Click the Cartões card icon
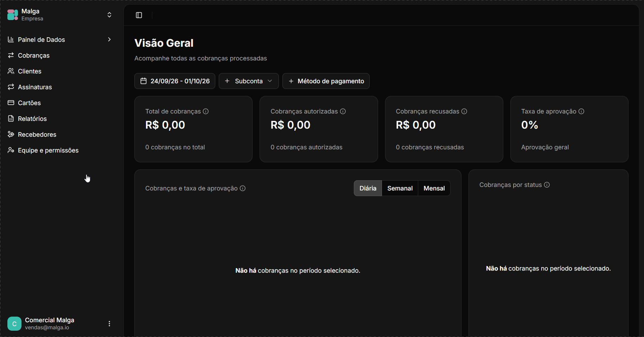Viewport: 644px width, 337px height. pyautogui.click(x=11, y=103)
